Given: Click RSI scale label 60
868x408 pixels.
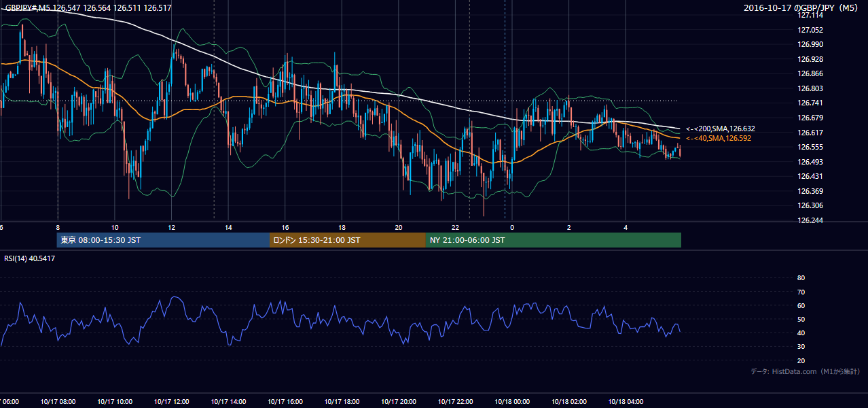Looking at the screenshot, I should click(801, 305).
